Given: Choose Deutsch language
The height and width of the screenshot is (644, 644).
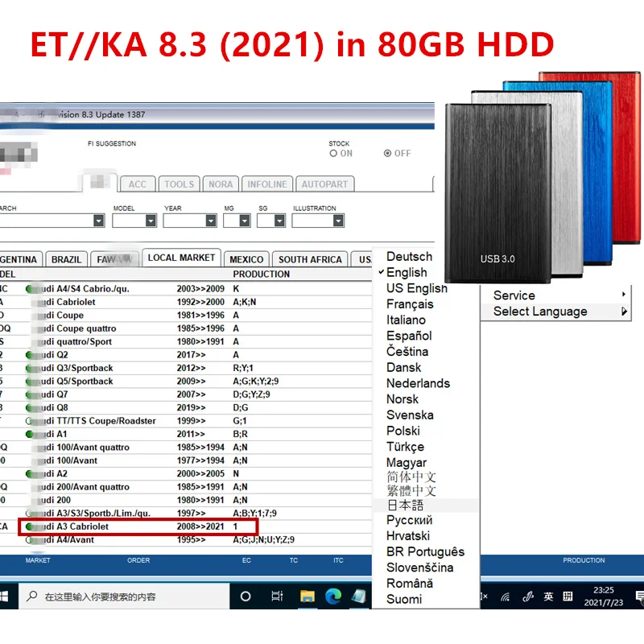Looking at the screenshot, I should click(x=409, y=257).
